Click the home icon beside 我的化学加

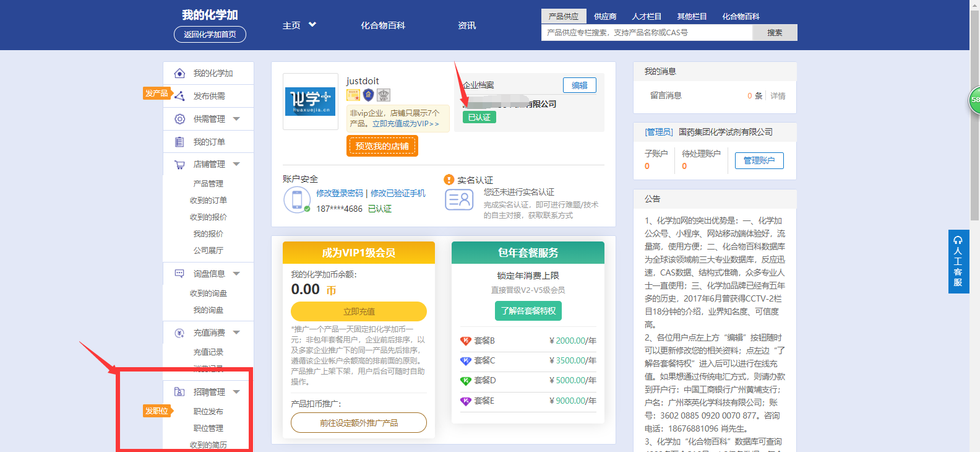[179, 74]
